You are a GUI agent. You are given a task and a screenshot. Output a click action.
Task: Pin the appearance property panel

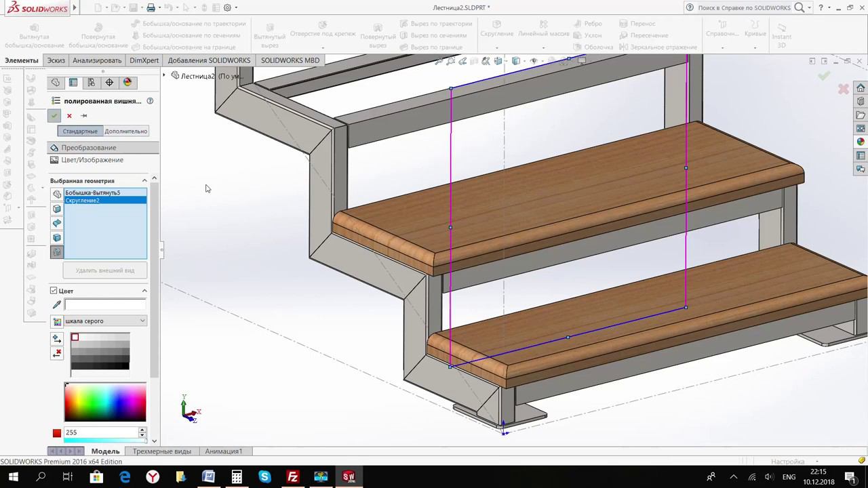click(x=84, y=116)
